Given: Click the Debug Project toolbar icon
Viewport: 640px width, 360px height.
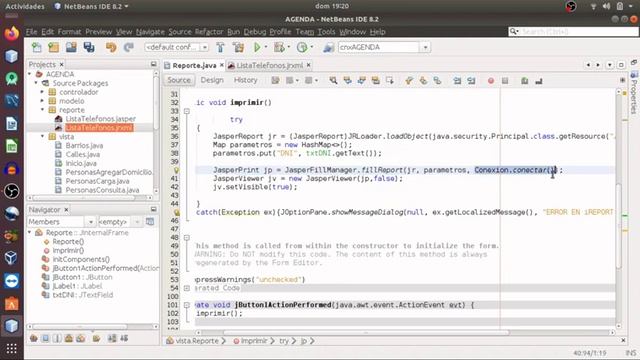Looking at the screenshot, I should [279, 47].
